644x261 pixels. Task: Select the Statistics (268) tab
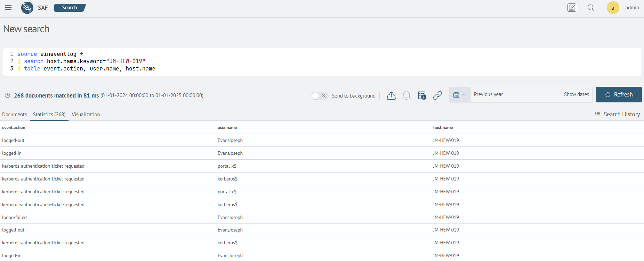pyautogui.click(x=49, y=115)
